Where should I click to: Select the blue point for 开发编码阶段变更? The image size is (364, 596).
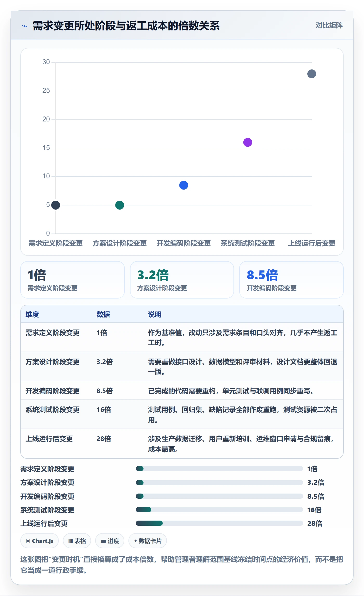[184, 185]
